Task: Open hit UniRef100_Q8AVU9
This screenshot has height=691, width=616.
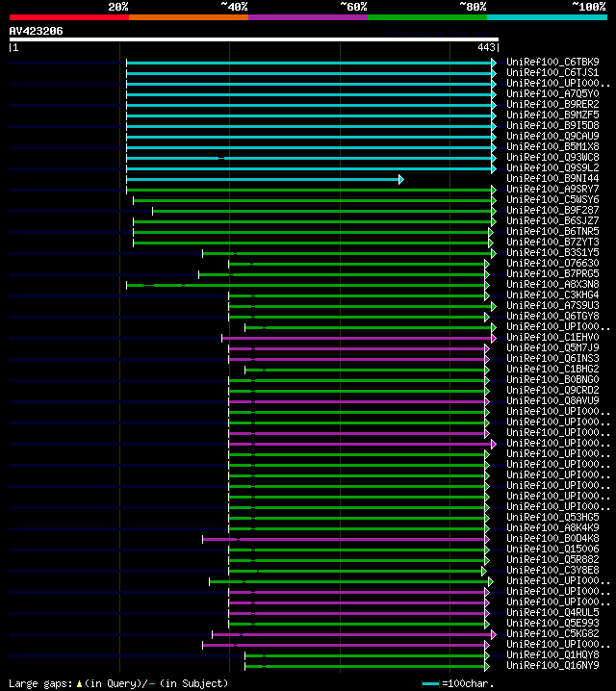Action: 552,400
